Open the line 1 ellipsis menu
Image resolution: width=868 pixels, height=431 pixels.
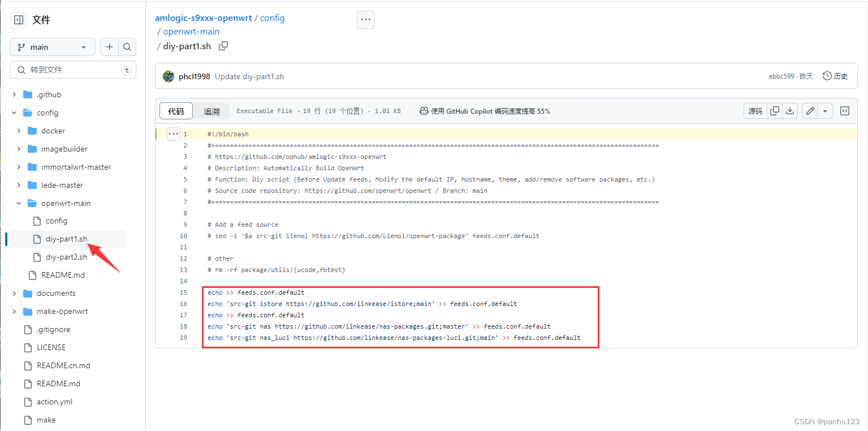coord(173,134)
